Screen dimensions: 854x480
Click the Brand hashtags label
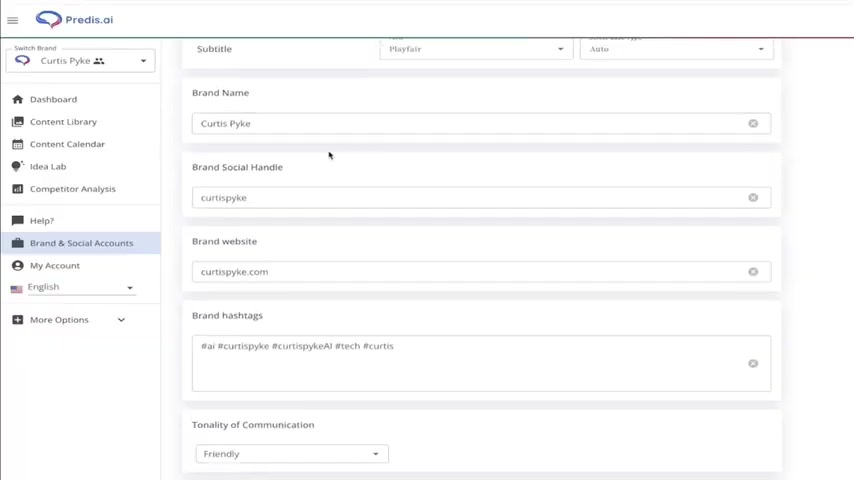pos(227,315)
